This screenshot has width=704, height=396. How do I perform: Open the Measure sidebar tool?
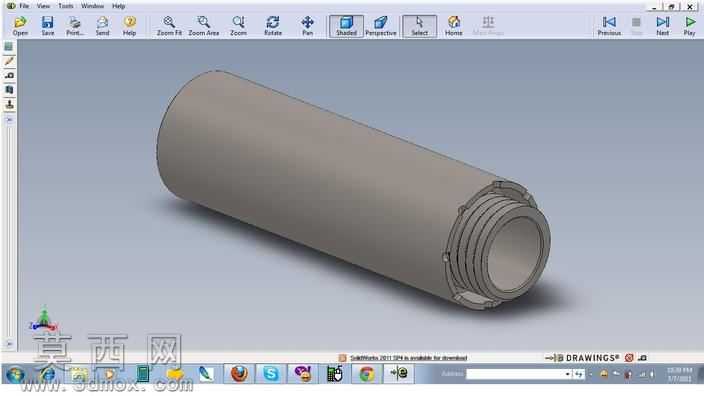[9, 75]
